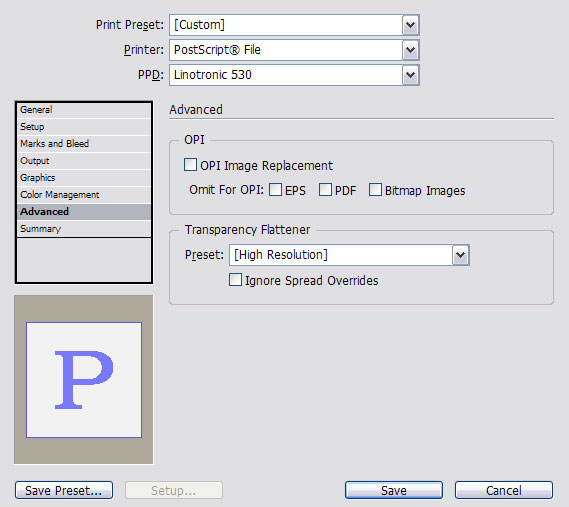The width and height of the screenshot is (569, 507).
Task: Expand the Transparency Flattener Preset dropdown
Action: [460, 255]
